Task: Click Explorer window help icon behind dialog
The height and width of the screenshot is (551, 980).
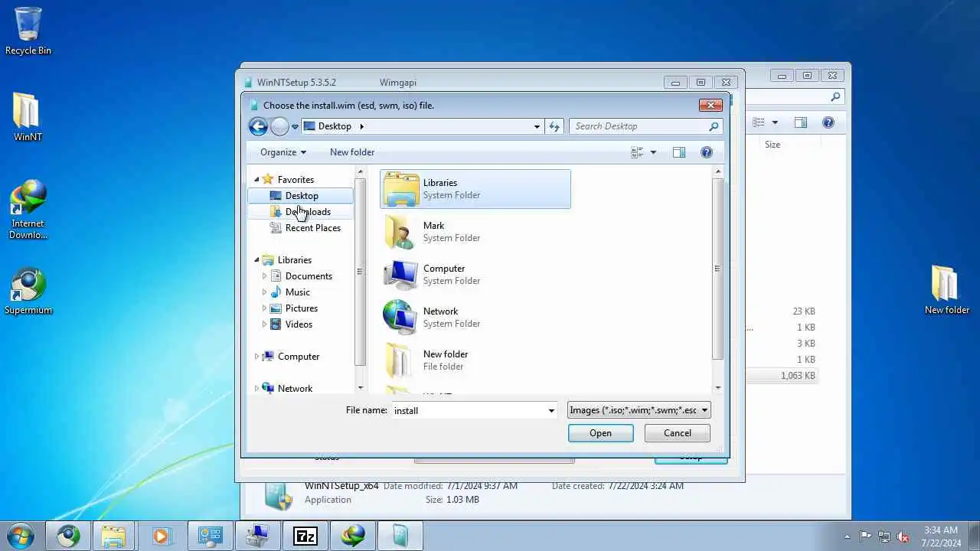Action: point(828,122)
